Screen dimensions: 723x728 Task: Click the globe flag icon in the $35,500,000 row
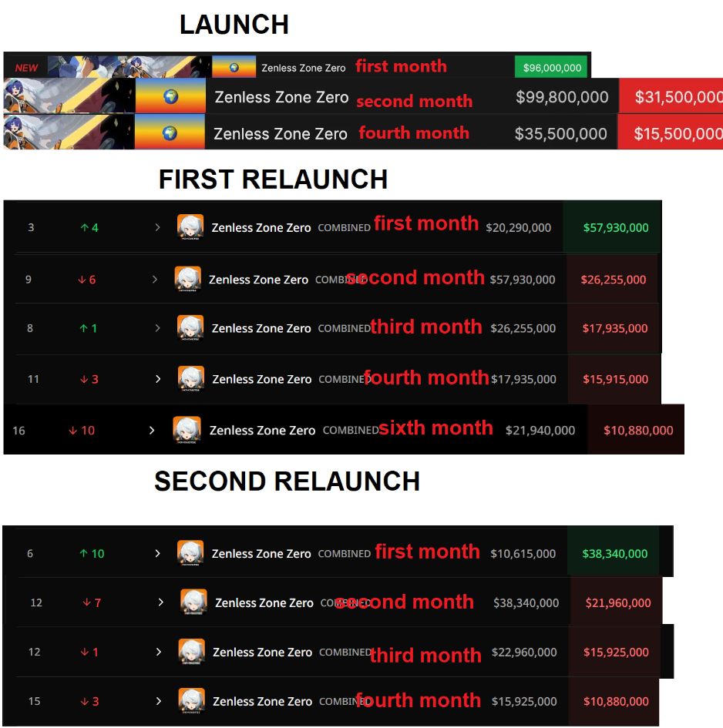pyautogui.click(x=170, y=133)
